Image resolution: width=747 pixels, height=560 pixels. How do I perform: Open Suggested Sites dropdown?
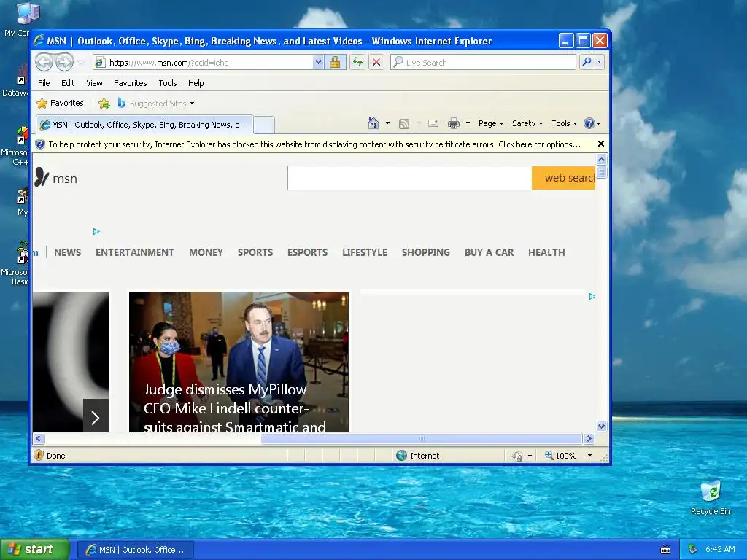pos(156,104)
